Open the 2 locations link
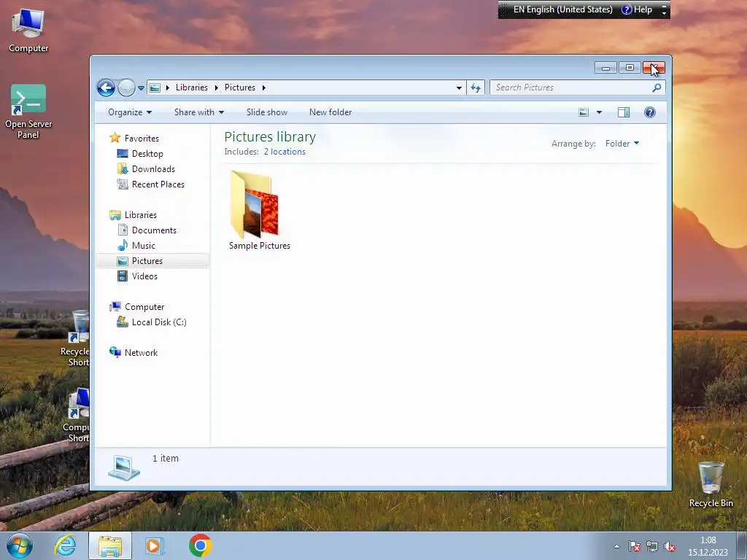 tap(285, 152)
